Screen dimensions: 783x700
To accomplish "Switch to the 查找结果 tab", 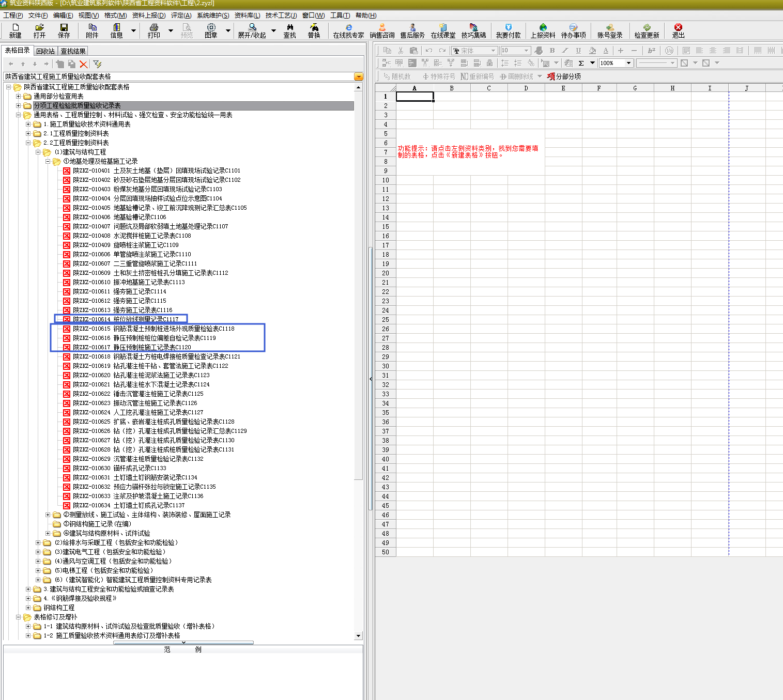I will point(73,51).
